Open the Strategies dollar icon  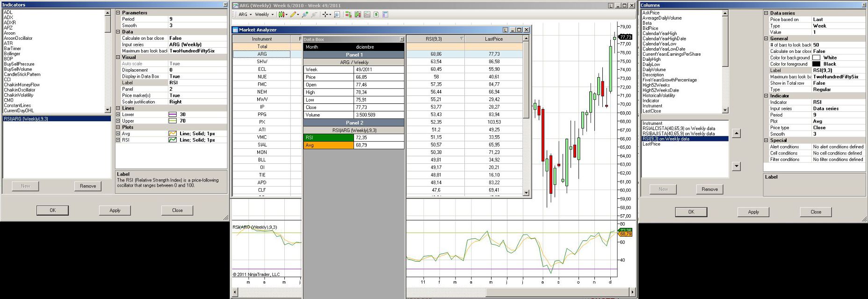(376, 15)
